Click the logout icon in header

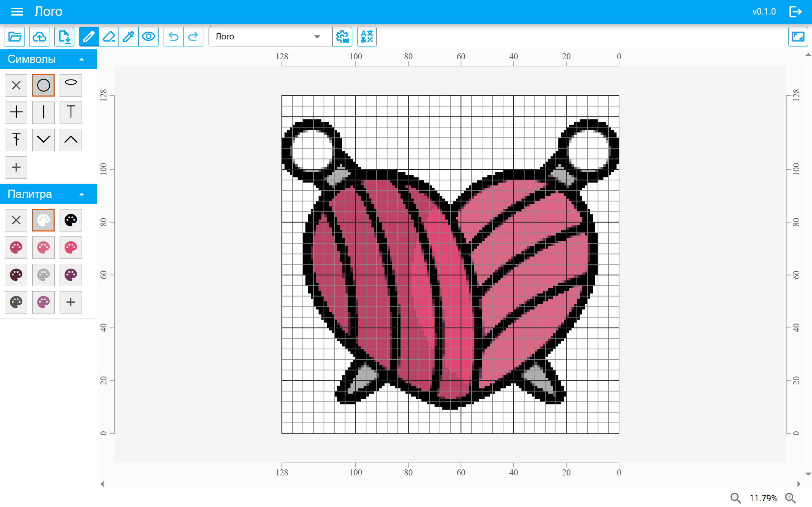[x=796, y=12]
